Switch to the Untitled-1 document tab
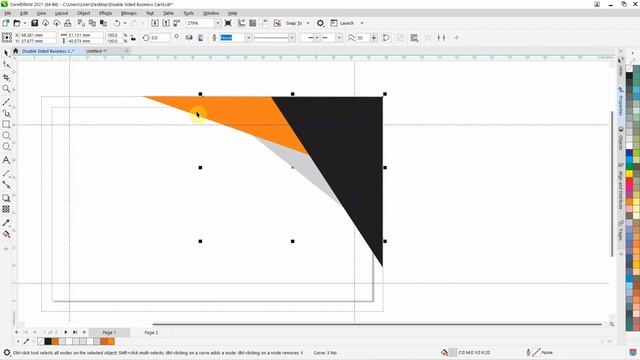Image resolution: width=640 pixels, height=360 pixels. coord(96,51)
